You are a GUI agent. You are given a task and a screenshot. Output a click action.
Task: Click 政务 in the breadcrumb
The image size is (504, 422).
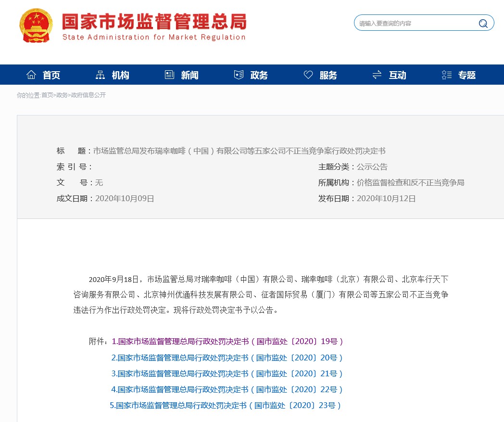[x=62, y=95]
